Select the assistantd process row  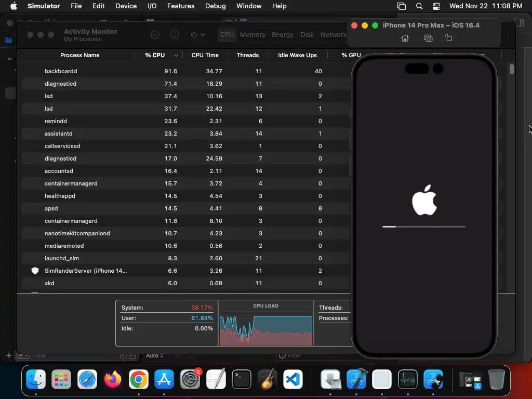point(186,134)
